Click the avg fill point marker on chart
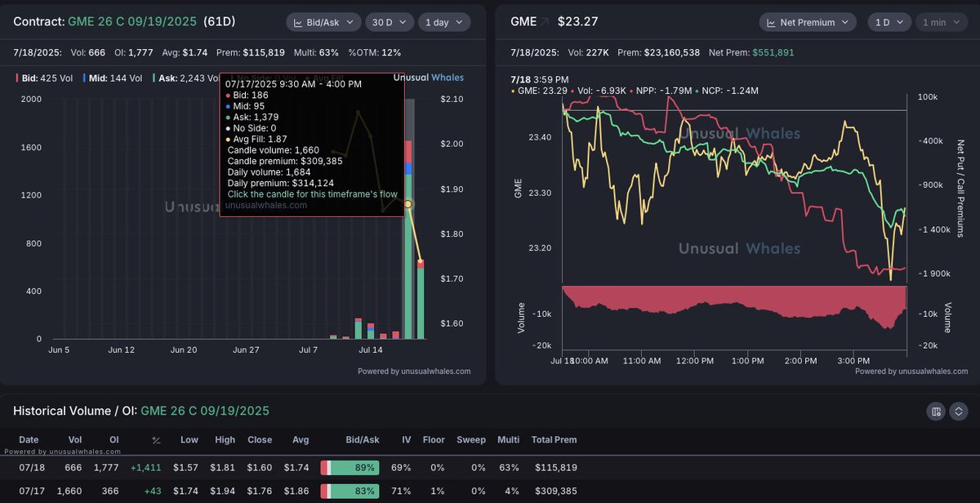This screenshot has height=503, width=980. (408, 203)
